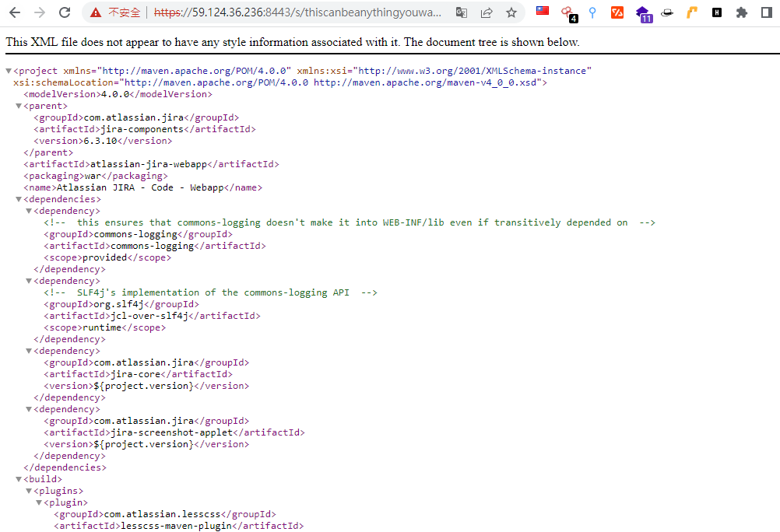This screenshot has width=780, height=532.
Task: Open the red not-secure warning triangle
Action: click(x=96, y=13)
